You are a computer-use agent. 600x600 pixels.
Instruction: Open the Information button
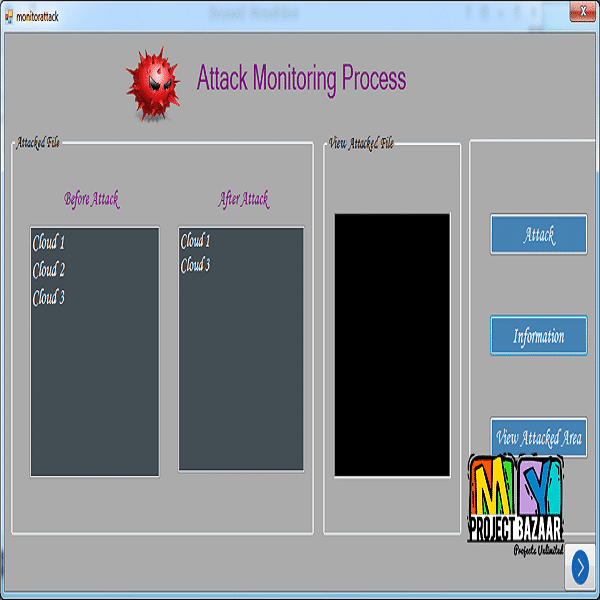[538, 336]
